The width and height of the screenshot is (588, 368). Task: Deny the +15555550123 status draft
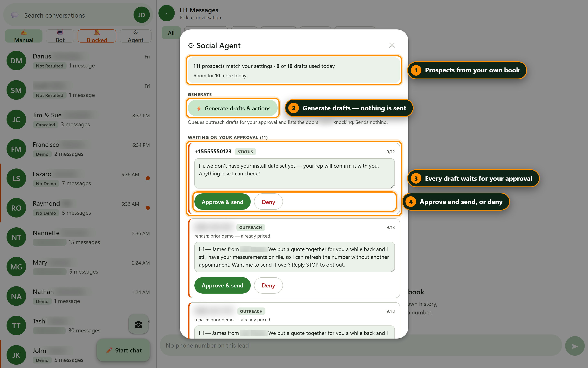coord(268,202)
